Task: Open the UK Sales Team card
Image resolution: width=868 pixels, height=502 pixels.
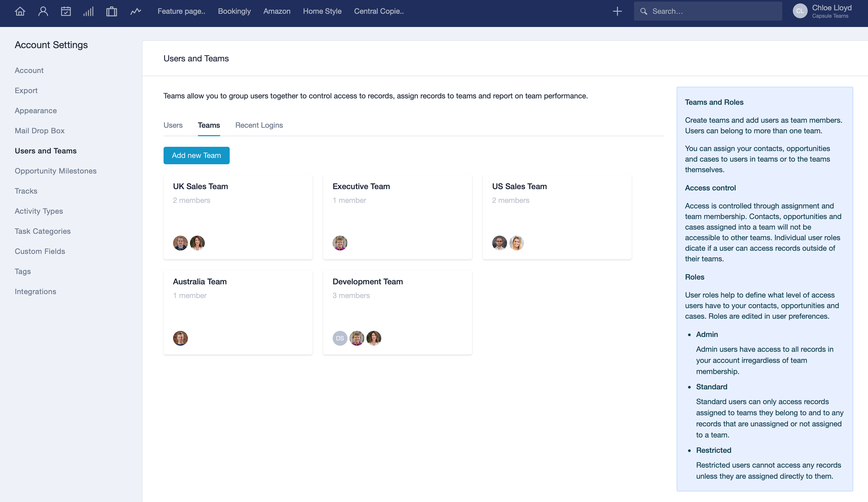Action: click(x=201, y=186)
